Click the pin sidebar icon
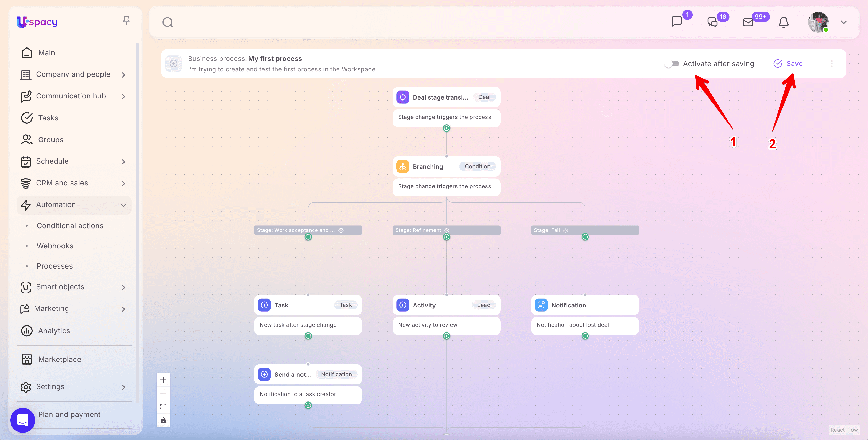Screen dimensions: 868x440 click(x=126, y=21)
